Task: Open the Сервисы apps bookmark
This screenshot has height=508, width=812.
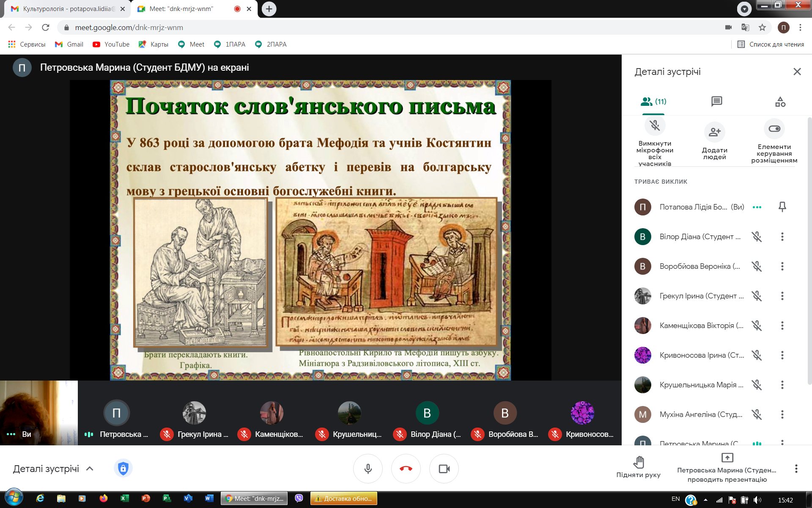Action: [x=27, y=44]
